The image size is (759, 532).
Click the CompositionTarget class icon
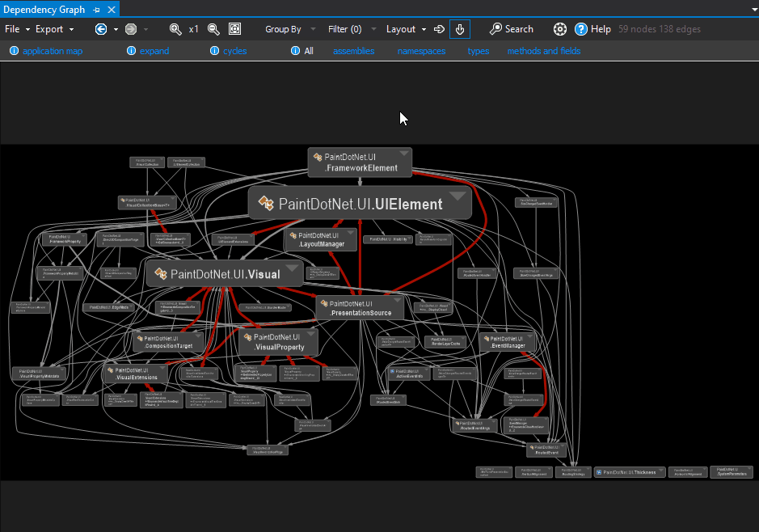pyautogui.click(x=140, y=339)
